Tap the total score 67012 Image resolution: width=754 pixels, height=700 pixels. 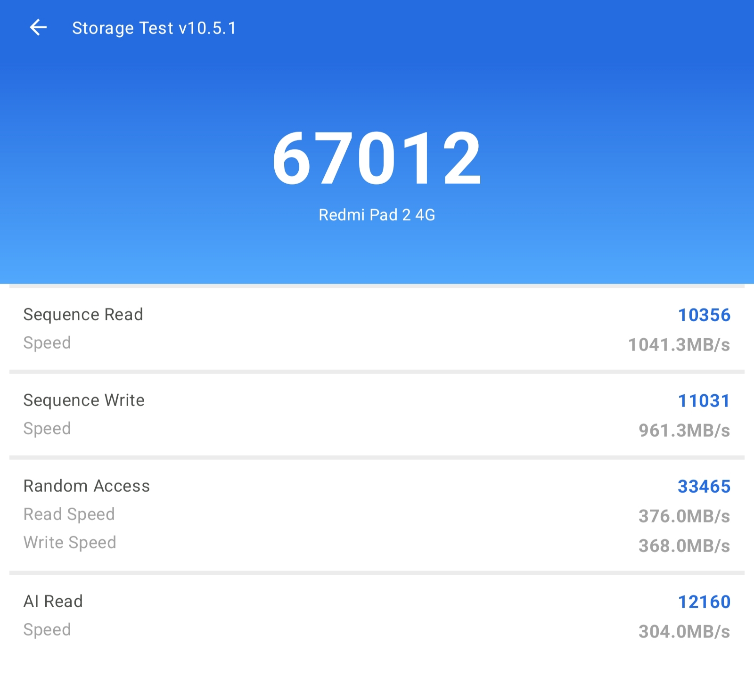coord(377,158)
